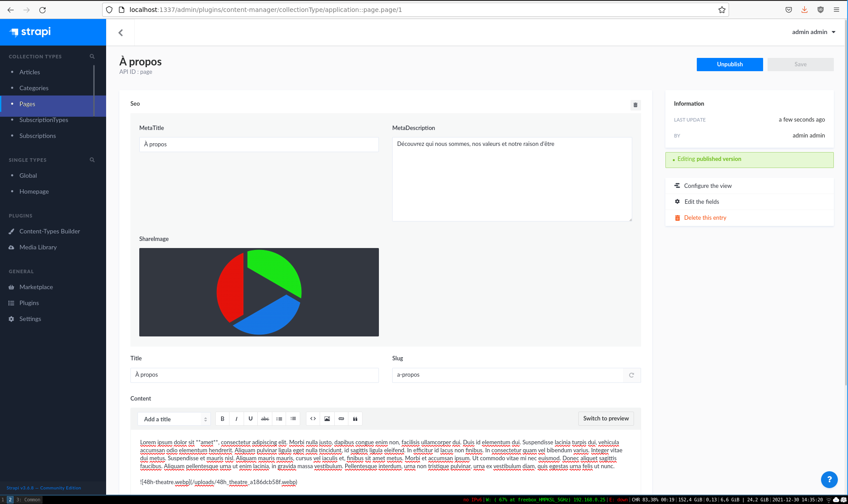Search collection types with magnifier icon

pyautogui.click(x=92, y=56)
